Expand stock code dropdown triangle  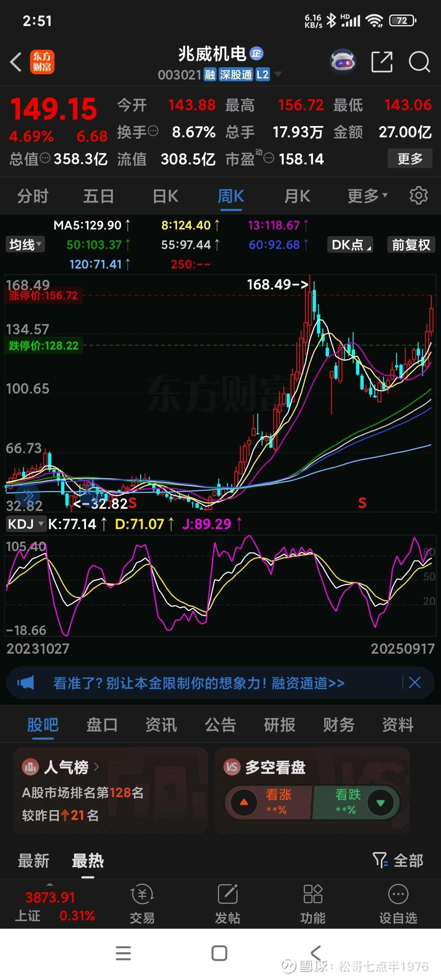coord(278,74)
